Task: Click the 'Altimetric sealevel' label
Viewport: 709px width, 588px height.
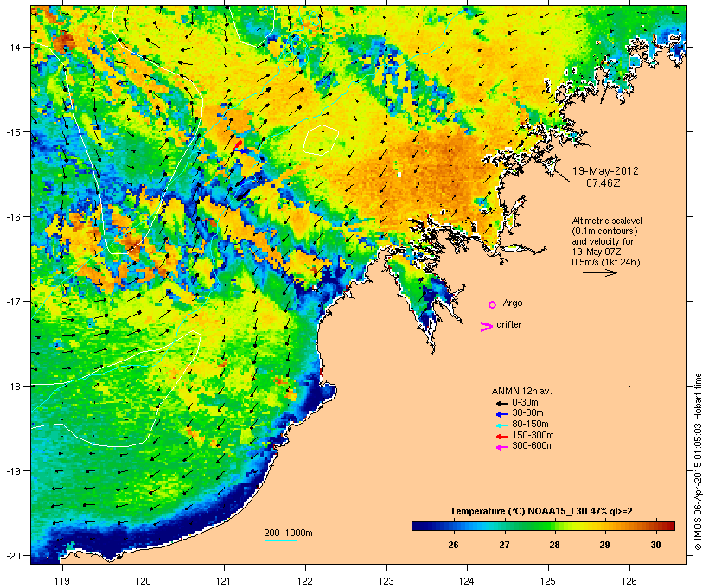Action: 607,220
